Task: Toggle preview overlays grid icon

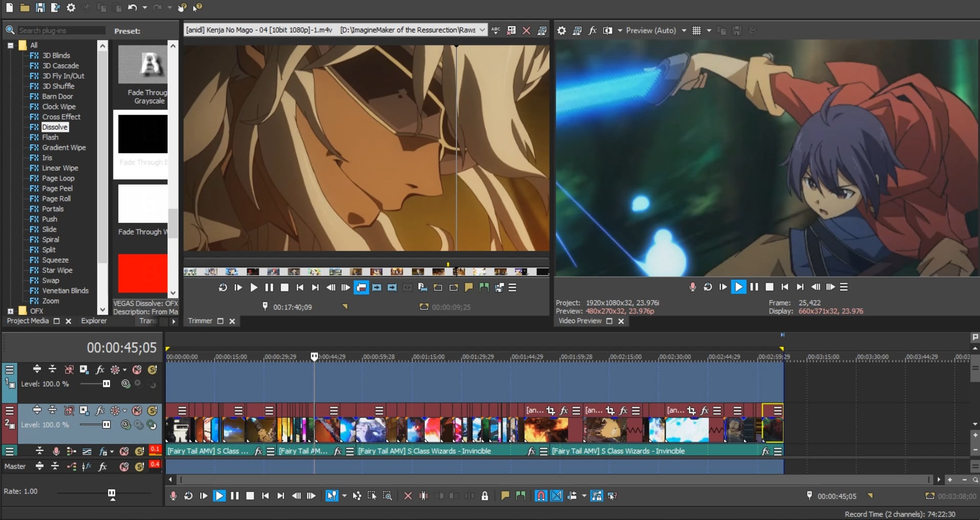Action: point(696,31)
